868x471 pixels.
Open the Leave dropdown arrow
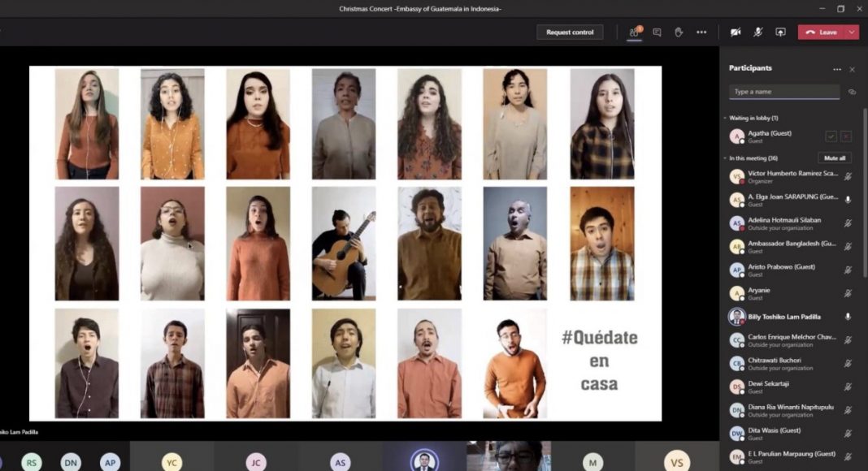[852, 32]
